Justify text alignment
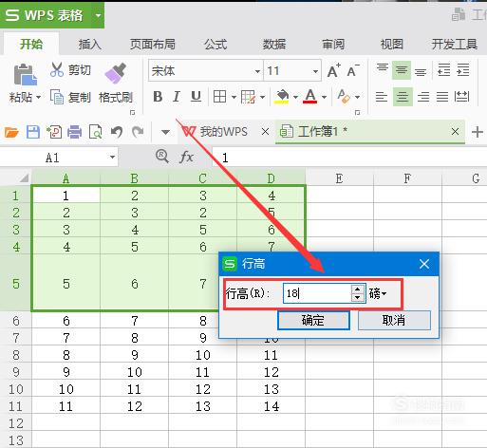This screenshot has width=487, height=448. tap(442, 97)
